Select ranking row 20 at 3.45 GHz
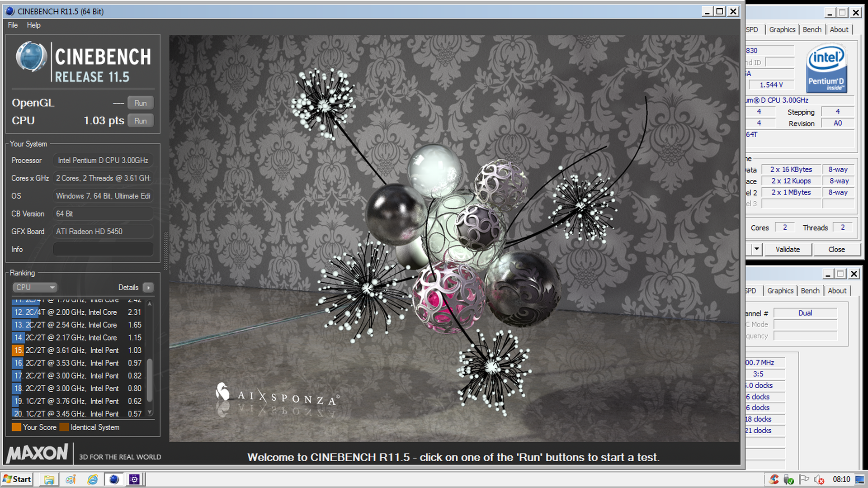The image size is (868, 488). point(77,413)
